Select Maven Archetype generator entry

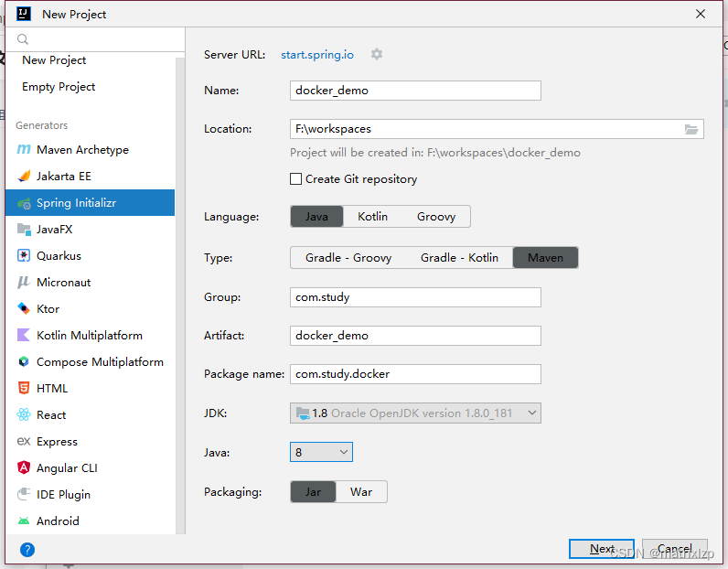pos(90,149)
